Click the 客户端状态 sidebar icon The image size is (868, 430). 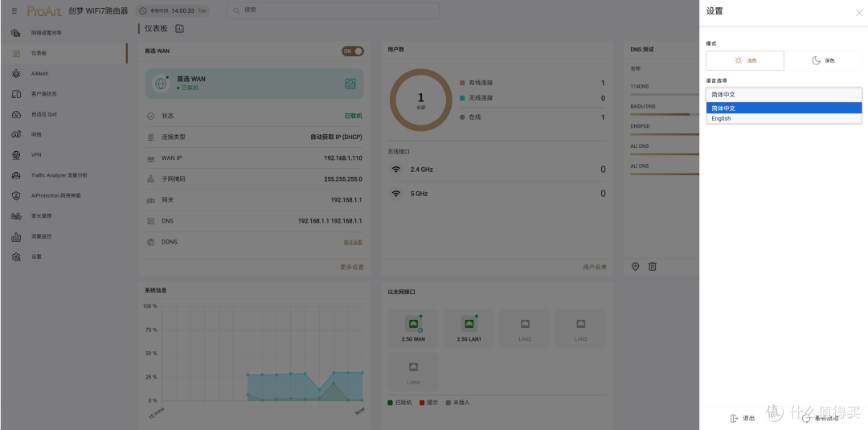[16, 94]
